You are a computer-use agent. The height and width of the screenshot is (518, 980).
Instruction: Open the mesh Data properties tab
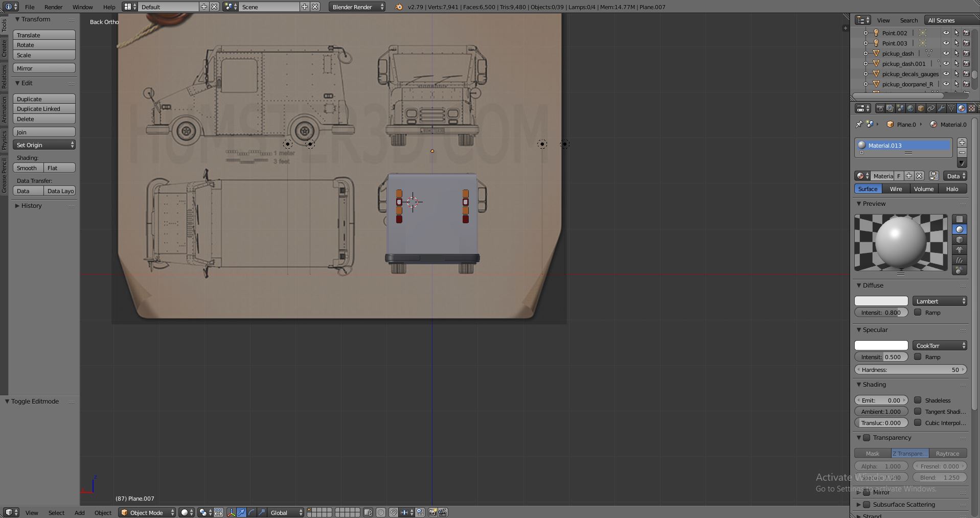[951, 108]
